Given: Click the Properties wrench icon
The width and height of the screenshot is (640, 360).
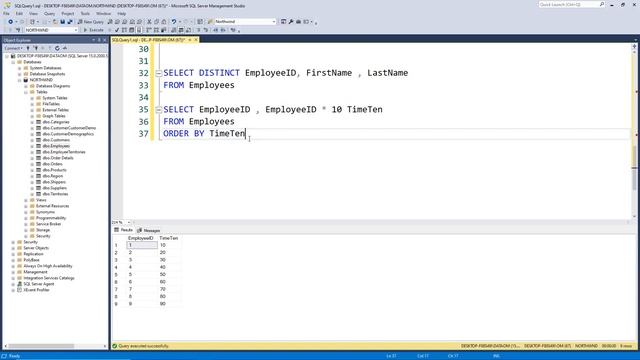Looking at the screenshot, I should point(291,22).
